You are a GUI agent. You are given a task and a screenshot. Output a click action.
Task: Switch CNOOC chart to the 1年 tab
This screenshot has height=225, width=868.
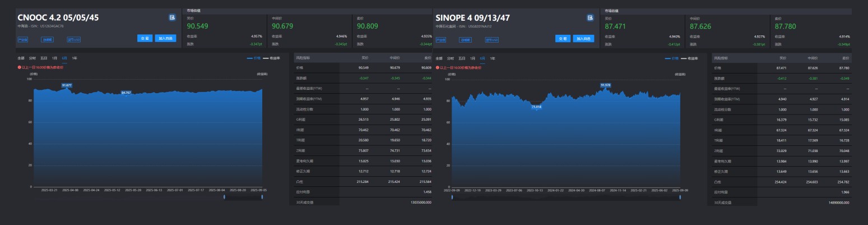(75, 58)
